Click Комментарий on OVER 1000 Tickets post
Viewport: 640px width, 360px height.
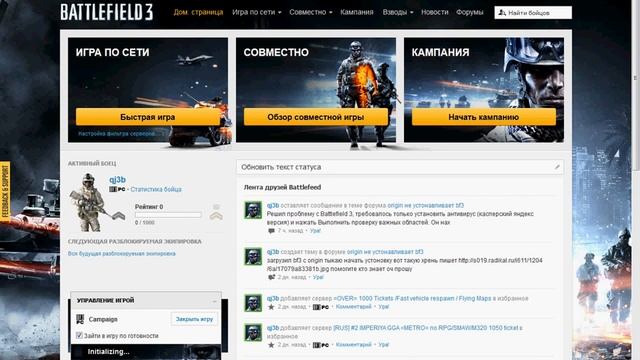pos(353,307)
